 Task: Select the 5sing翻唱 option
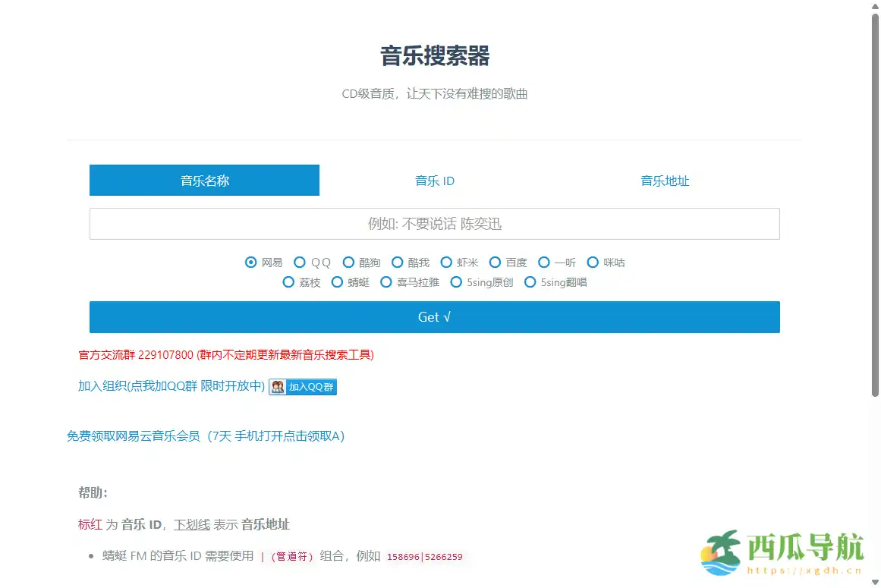pyautogui.click(x=529, y=282)
